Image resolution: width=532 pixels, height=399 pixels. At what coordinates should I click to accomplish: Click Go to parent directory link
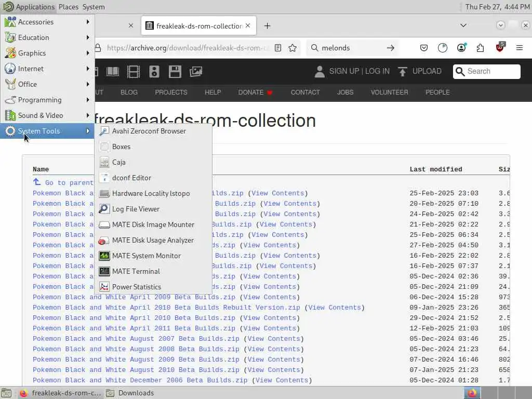pyautogui.click(x=63, y=182)
